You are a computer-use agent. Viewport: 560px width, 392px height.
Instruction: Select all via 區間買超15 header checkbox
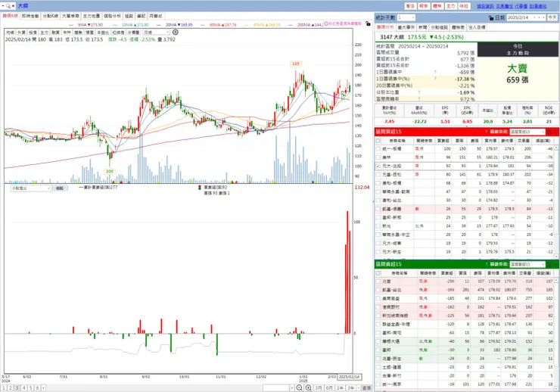pyautogui.click(x=378, y=141)
